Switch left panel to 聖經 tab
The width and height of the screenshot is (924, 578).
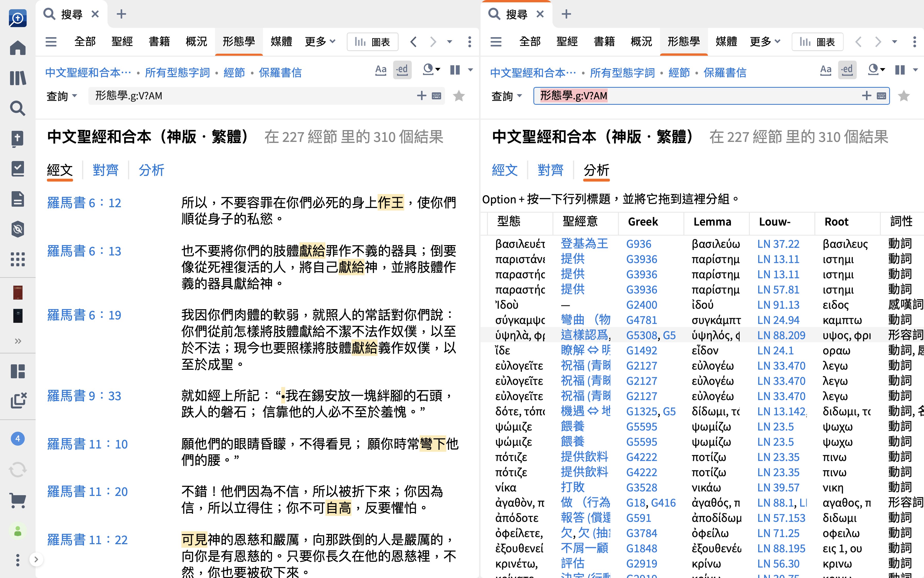(122, 42)
